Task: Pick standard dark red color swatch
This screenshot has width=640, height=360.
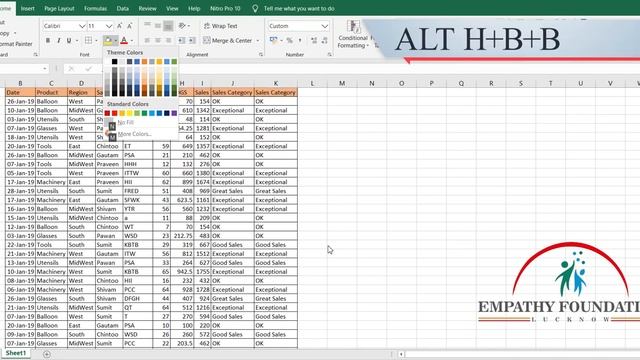Action: pyautogui.click(x=107, y=113)
